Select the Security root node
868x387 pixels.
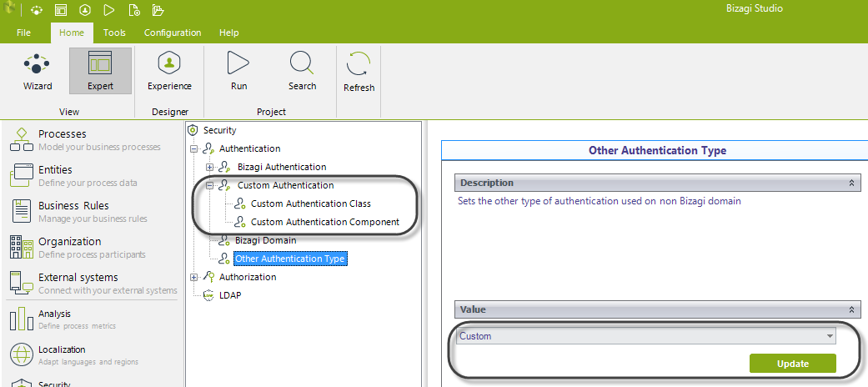click(220, 130)
